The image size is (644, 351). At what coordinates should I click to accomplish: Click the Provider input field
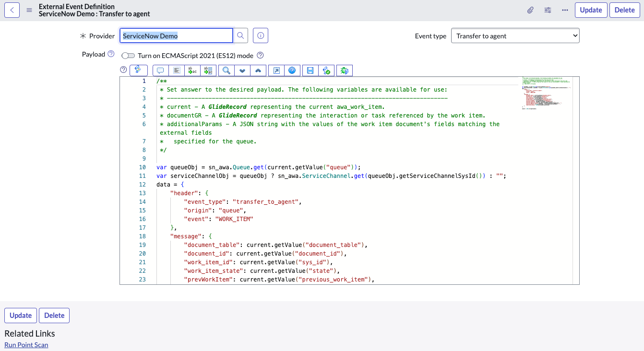tap(176, 35)
